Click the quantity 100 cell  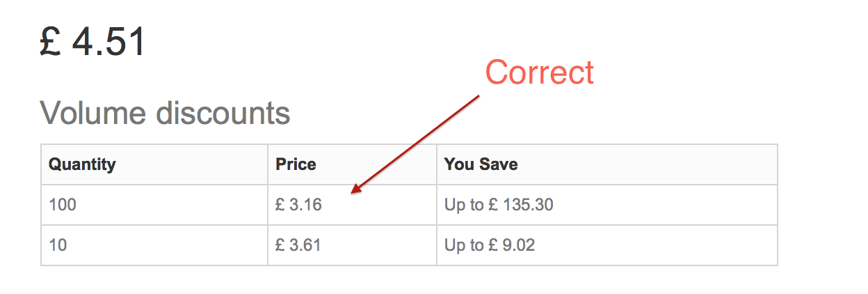coord(63,205)
